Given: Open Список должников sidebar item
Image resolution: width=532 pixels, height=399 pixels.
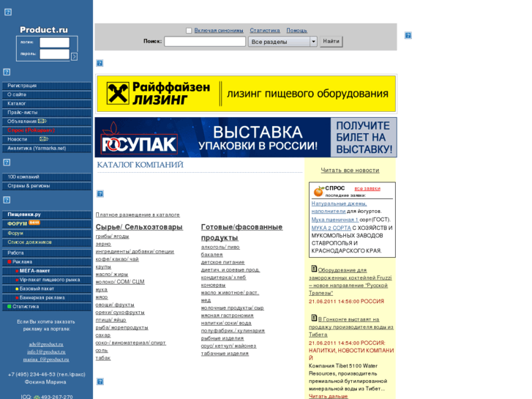Looking at the screenshot, I should [x=47, y=242].
